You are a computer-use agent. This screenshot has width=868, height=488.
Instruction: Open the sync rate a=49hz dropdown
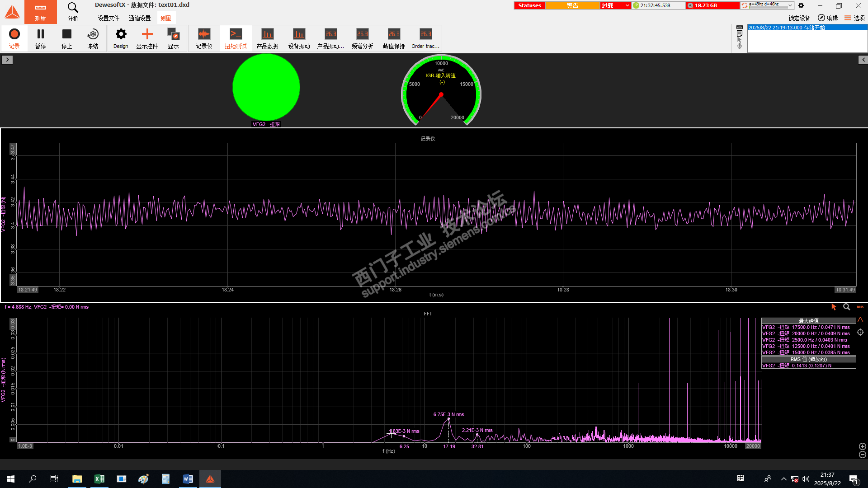(790, 5)
